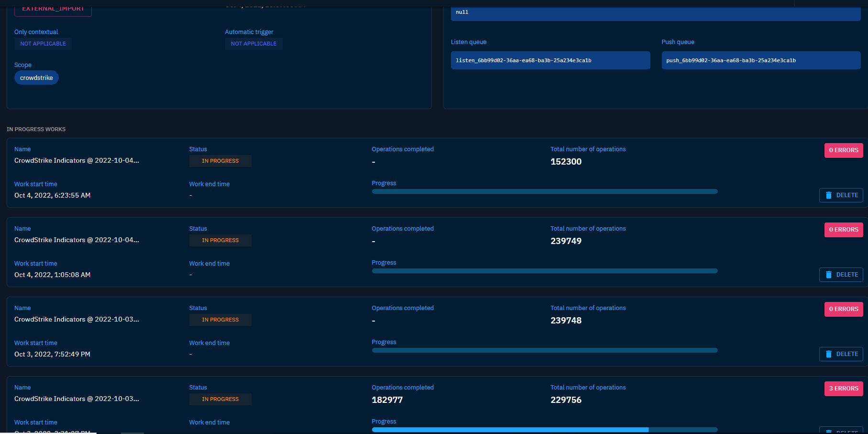The width and height of the screenshot is (868, 434).
Task: Select the Push queue field text
Action: pos(760,60)
